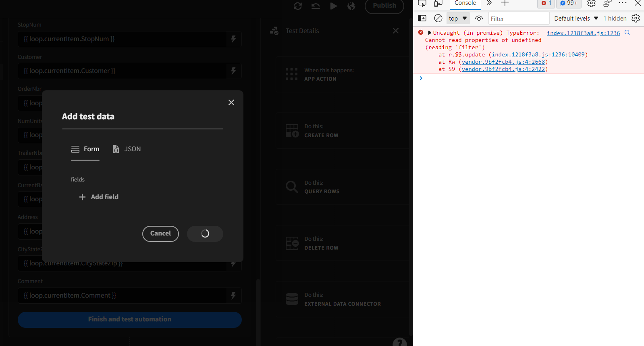Open bindings lightning bolt for Comment
Viewport: 644px width, 346px height.
[233, 296]
